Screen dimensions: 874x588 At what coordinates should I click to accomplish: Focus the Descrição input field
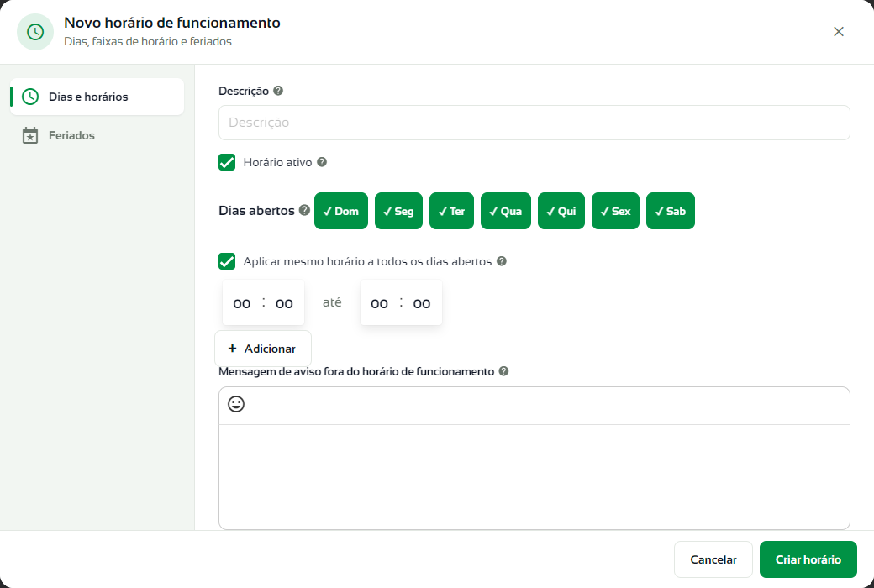click(534, 123)
